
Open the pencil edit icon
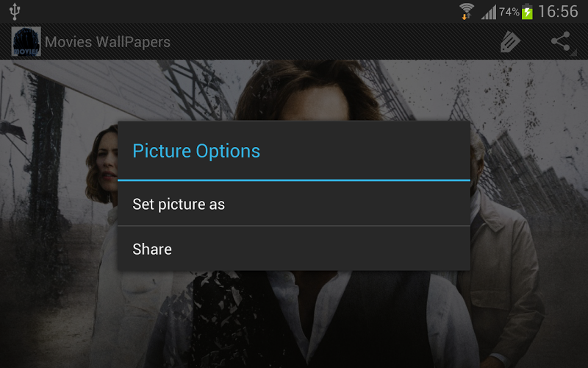[x=509, y=42]
